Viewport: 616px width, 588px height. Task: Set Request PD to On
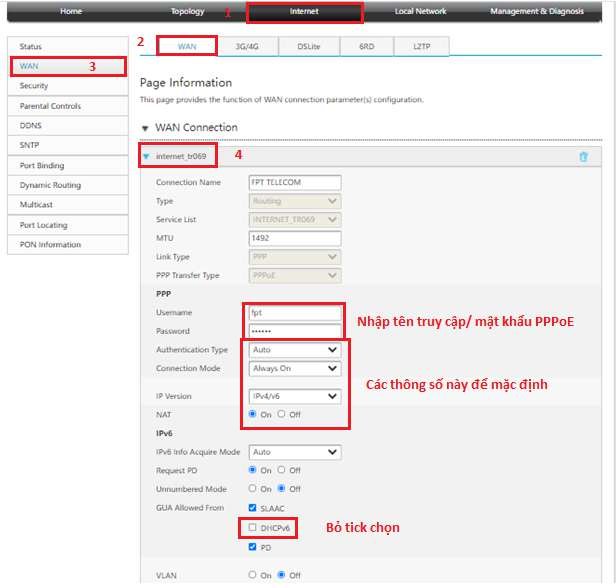(x=253, y=470)
